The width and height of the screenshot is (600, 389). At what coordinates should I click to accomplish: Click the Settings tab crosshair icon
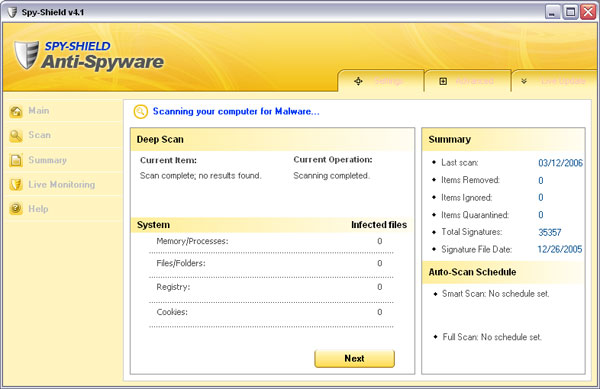(358, 81)
